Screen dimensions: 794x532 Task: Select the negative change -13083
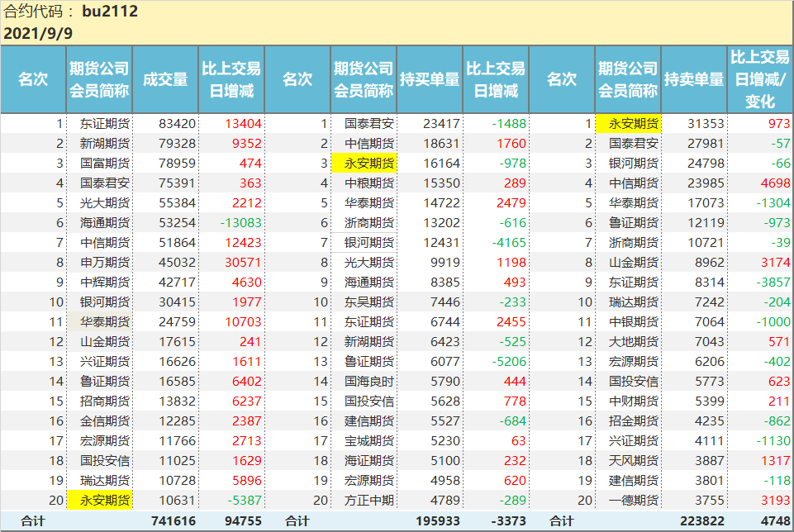point(240,223)
